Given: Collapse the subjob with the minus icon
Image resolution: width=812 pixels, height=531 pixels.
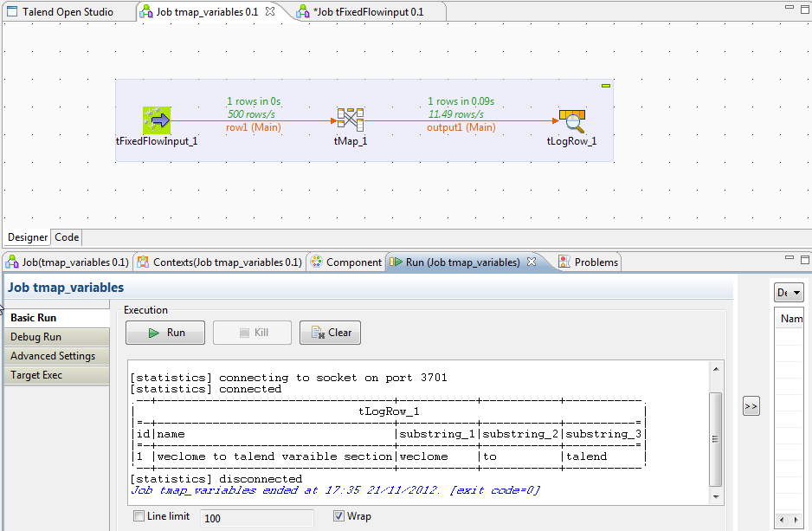Looking at the screenshot, I should click(x=606, y=86).
